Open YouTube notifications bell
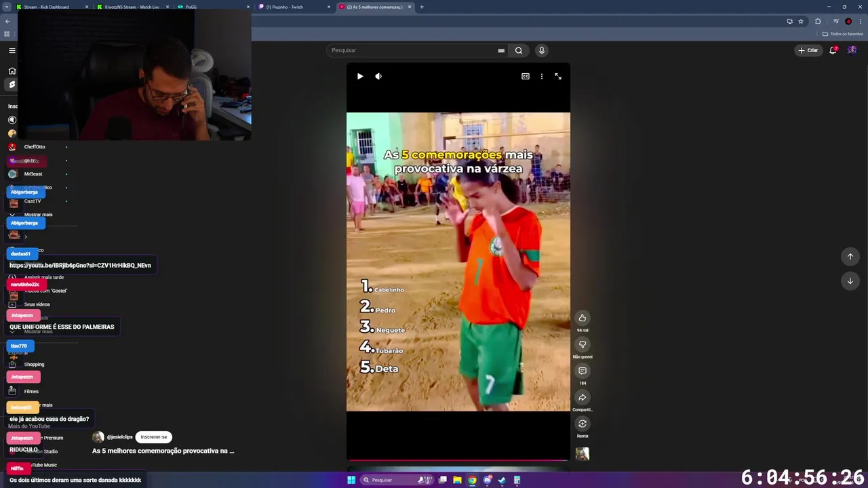The height and width of the screenshot is (488, 868). (833, 50)
